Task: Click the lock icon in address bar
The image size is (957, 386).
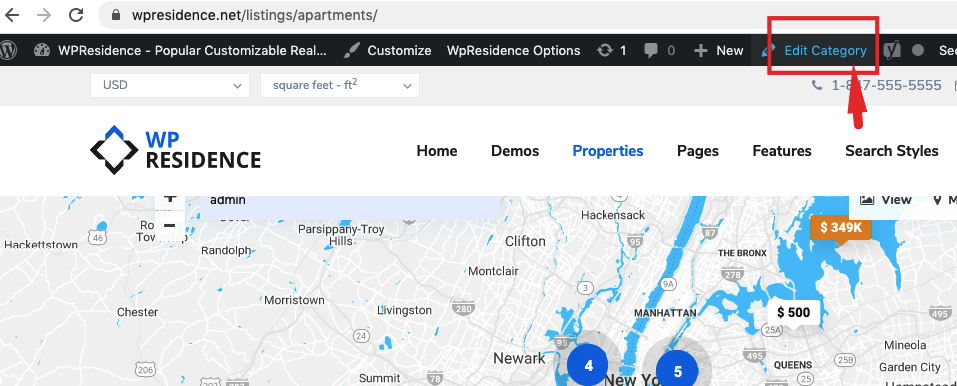Action: [116, 15]
